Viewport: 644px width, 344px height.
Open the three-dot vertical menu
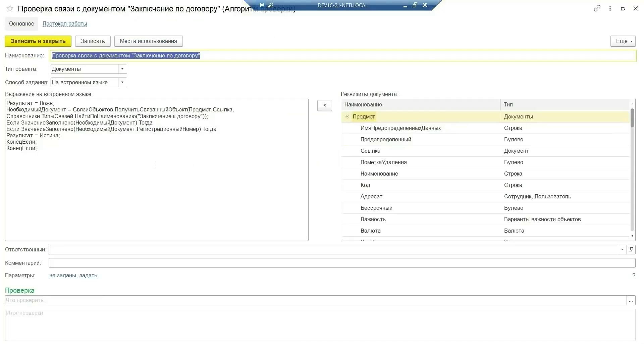610,9
